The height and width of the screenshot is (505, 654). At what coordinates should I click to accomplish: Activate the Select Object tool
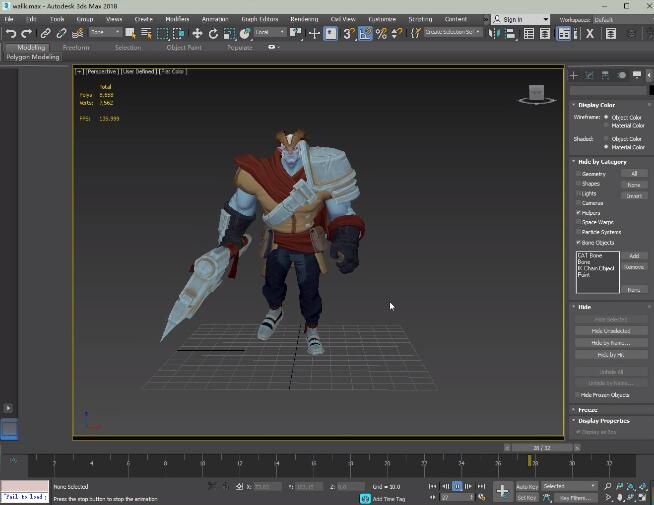130,33
